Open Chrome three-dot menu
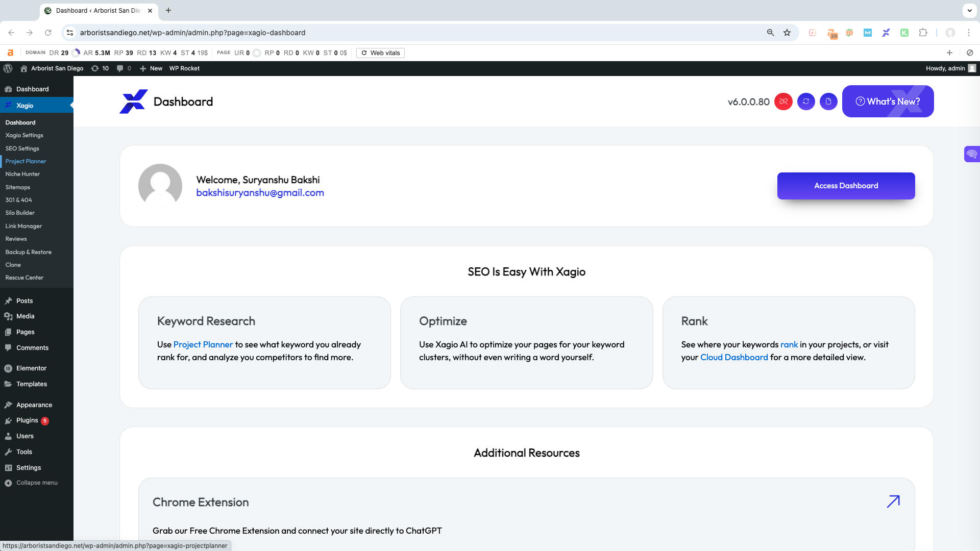Image resolution: width=980 pixels, height=551 pixels. 968,33
